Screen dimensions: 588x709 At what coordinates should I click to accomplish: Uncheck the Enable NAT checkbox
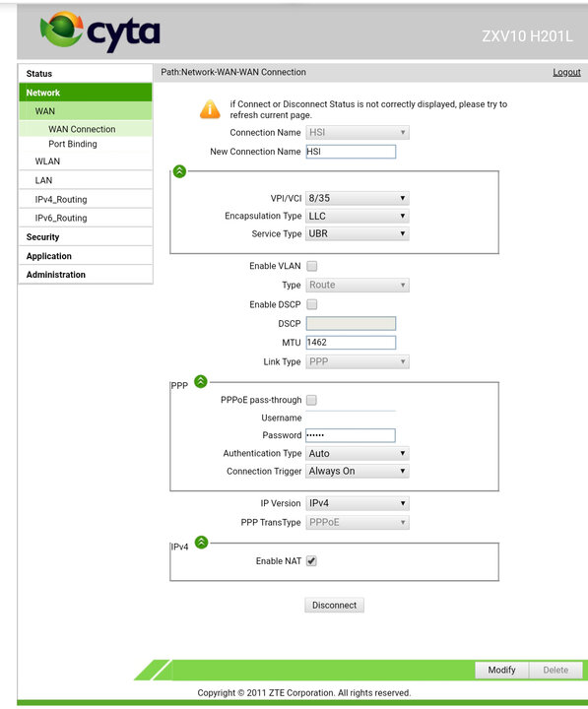click(311, 561)
